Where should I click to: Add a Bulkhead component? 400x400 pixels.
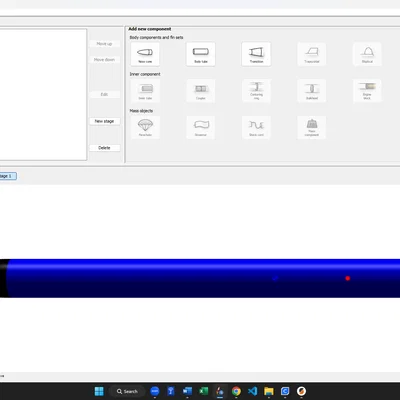(x=312, y=91)
